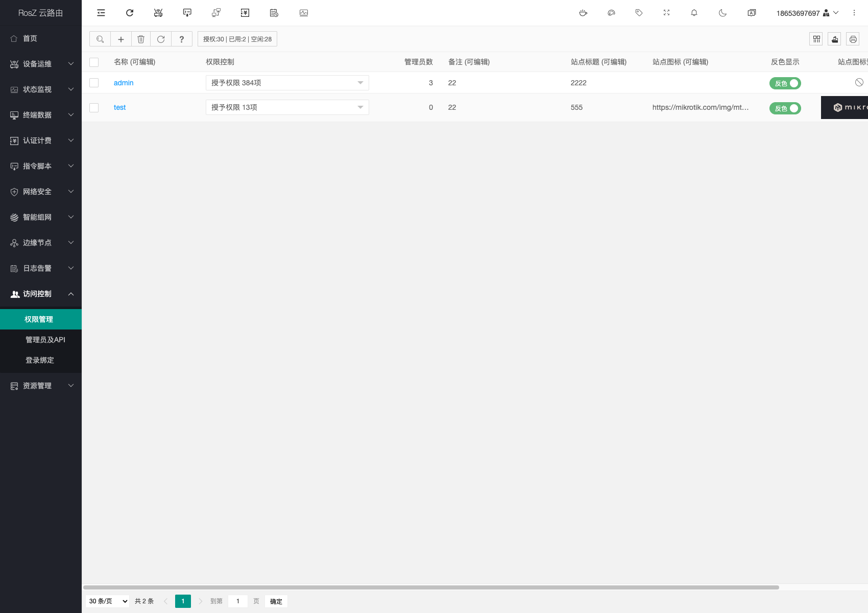Toggle the 反色 switch for test row
Screen dimensions: 868x613
(x=785, y=108)
